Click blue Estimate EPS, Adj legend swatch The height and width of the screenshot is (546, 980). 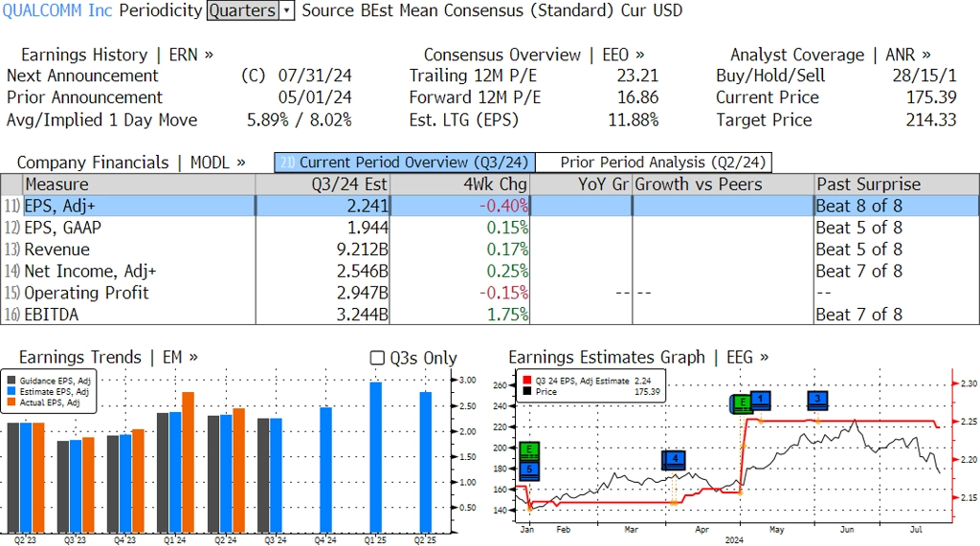pyautogui.click(x=11, y=392)
